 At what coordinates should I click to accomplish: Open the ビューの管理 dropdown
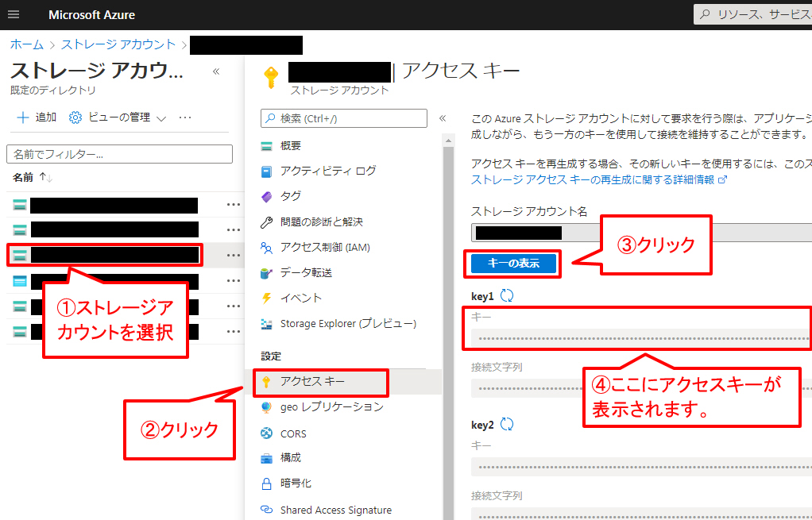117,117
